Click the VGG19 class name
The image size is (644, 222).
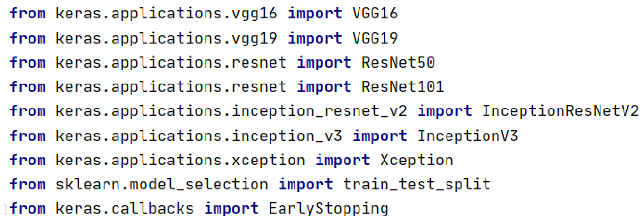click(x=374, y=38)
